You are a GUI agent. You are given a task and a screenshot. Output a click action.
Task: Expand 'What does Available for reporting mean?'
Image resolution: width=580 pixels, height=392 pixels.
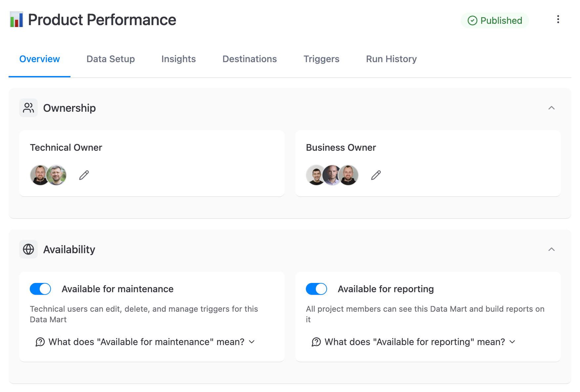coord(415,342)
